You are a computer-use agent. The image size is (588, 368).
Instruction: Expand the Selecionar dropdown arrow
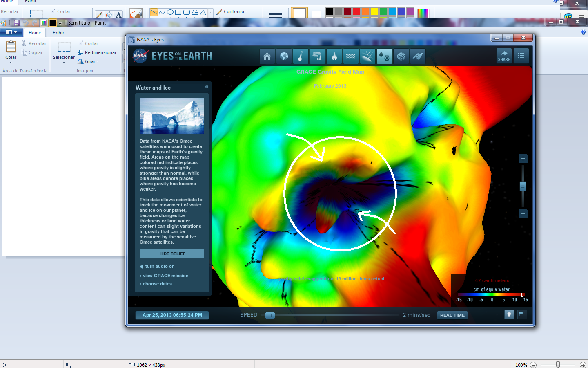(64, 63)
